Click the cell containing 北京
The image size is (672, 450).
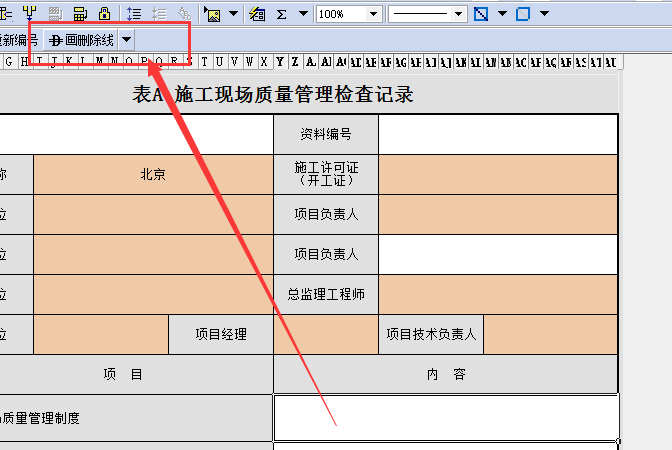tap(153, 174)
